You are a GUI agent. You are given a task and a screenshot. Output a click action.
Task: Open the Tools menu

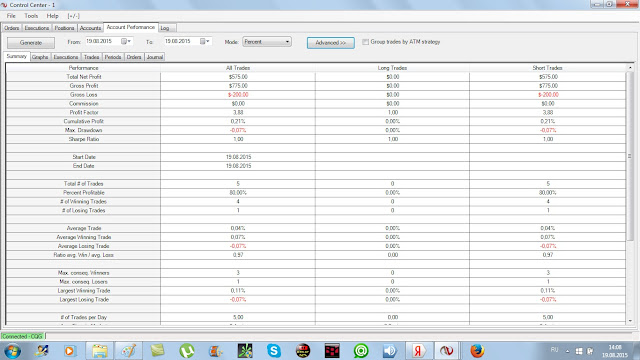(31, 16)
